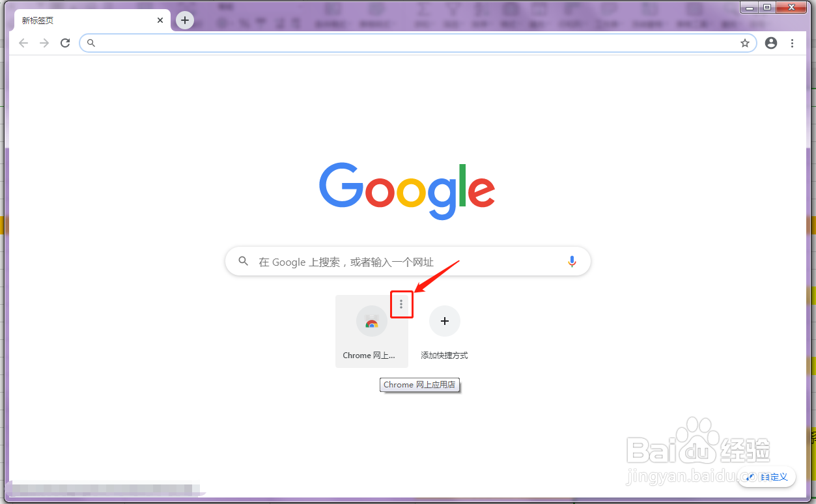Click the Chrome Web Store shortcut icon

(x=371, y=321)
